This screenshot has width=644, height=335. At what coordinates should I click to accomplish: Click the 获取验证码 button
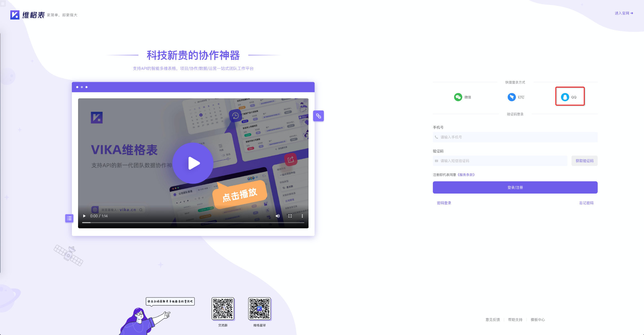point(584,161)
